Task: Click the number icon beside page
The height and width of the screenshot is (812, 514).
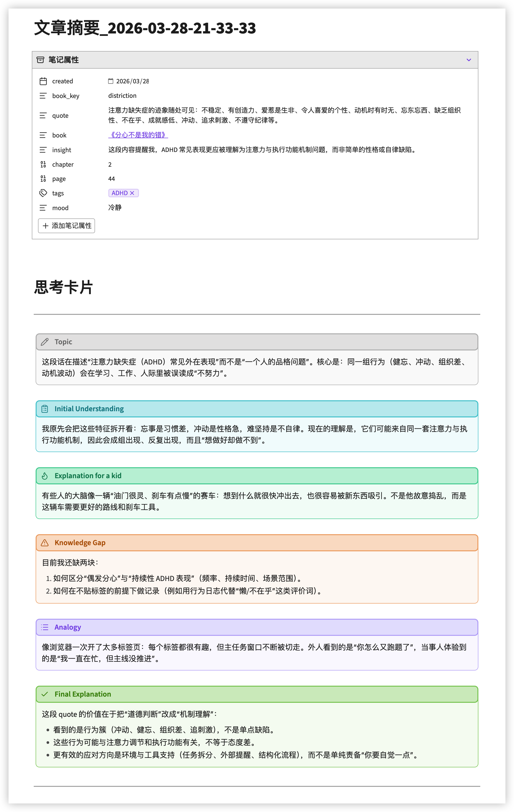Action: 43,179
